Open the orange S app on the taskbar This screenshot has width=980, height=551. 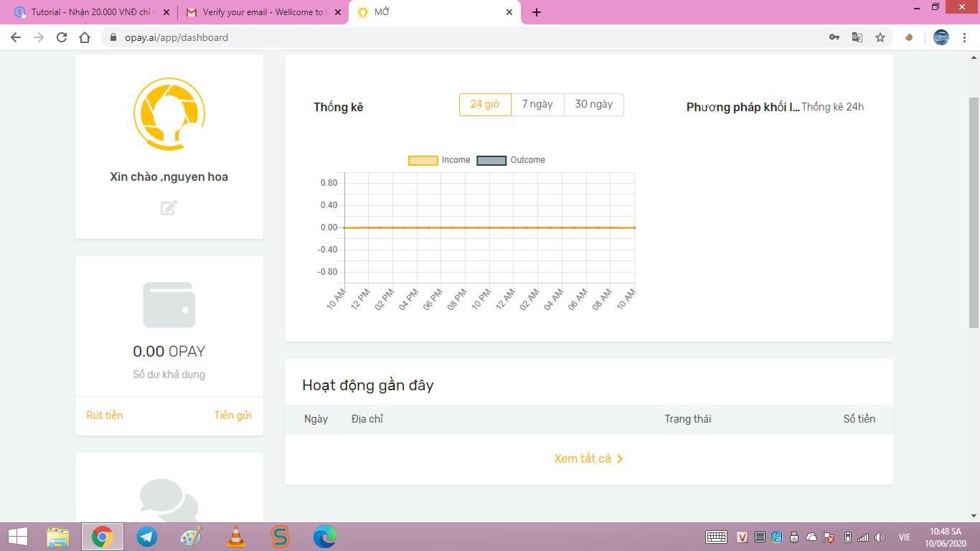pos(281,537)
